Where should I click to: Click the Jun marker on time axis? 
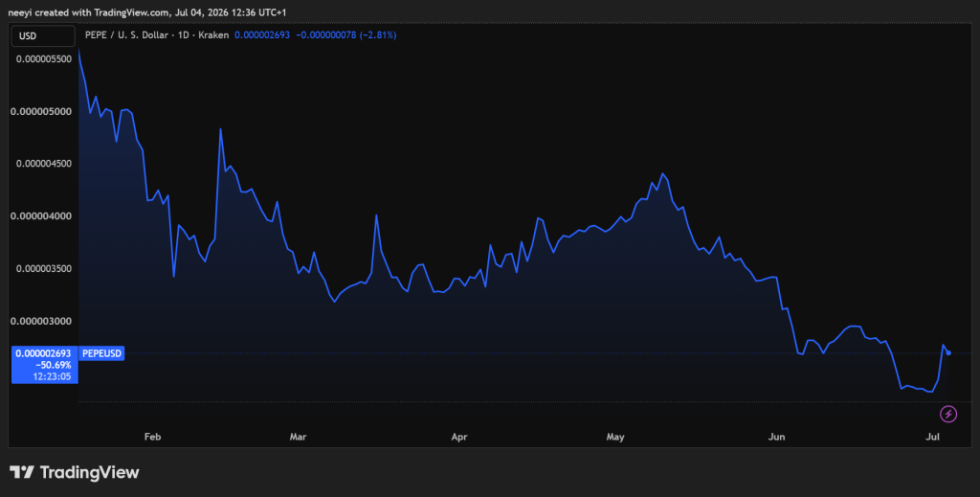click(776, 437)
